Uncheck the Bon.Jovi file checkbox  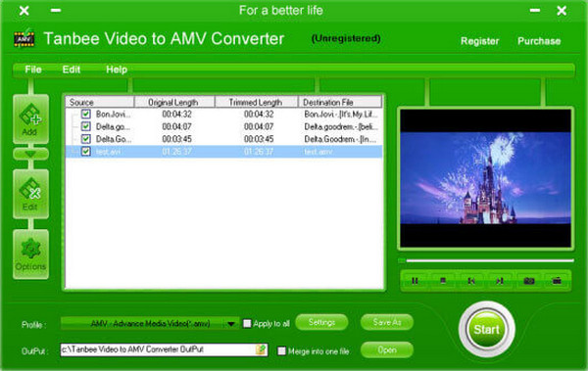click(86, 114)
